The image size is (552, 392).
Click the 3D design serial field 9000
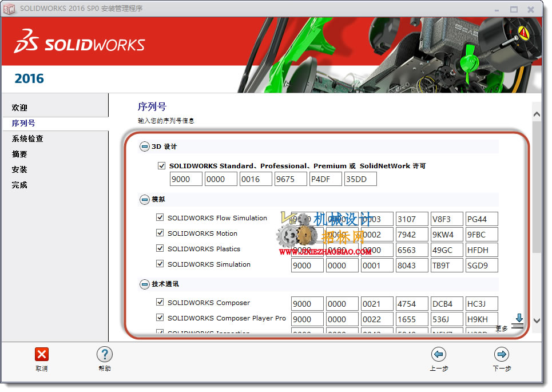point(186,179)
